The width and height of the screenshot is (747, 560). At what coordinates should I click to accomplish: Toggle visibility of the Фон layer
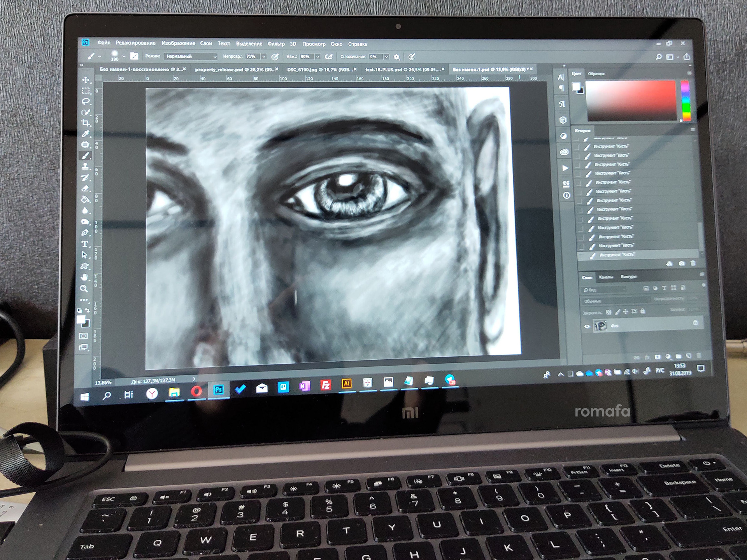pos(587,326)
